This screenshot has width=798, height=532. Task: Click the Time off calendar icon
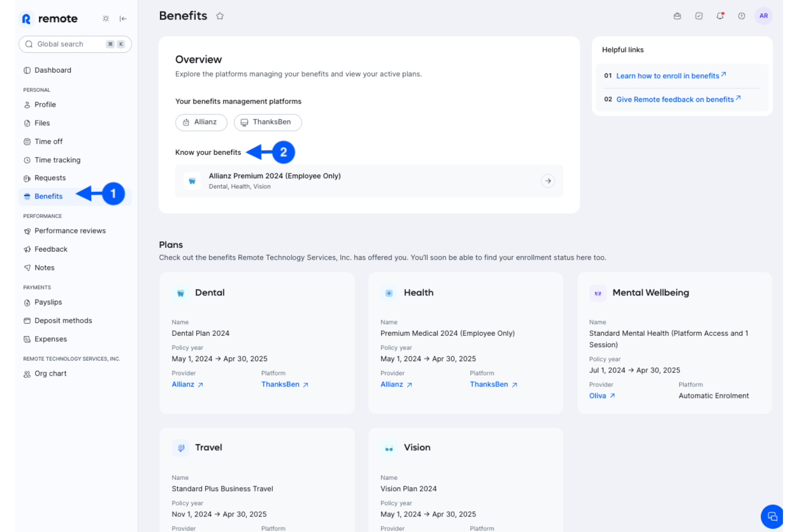pyautogui.click(x=27, y=142)
